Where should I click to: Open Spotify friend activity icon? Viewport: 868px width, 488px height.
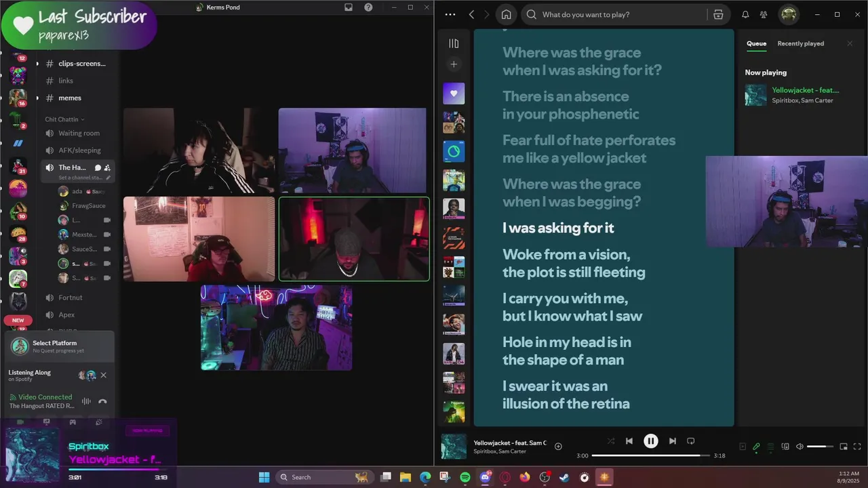click(x=764, y=14)
